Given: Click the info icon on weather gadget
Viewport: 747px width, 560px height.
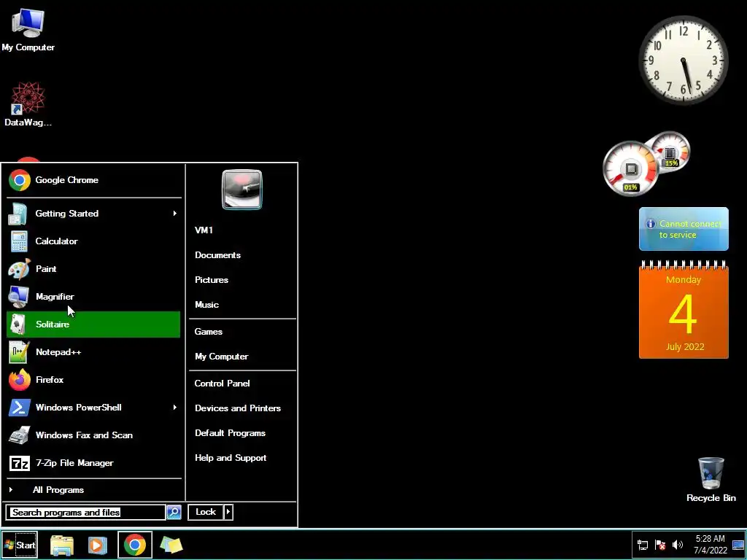Looking at the screenshot, I should tap(650, 224).
